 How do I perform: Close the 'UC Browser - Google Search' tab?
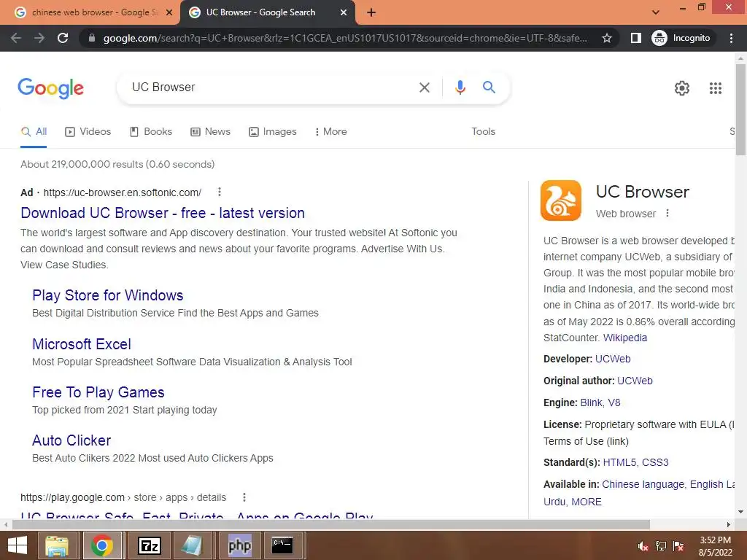coord(343,12)
